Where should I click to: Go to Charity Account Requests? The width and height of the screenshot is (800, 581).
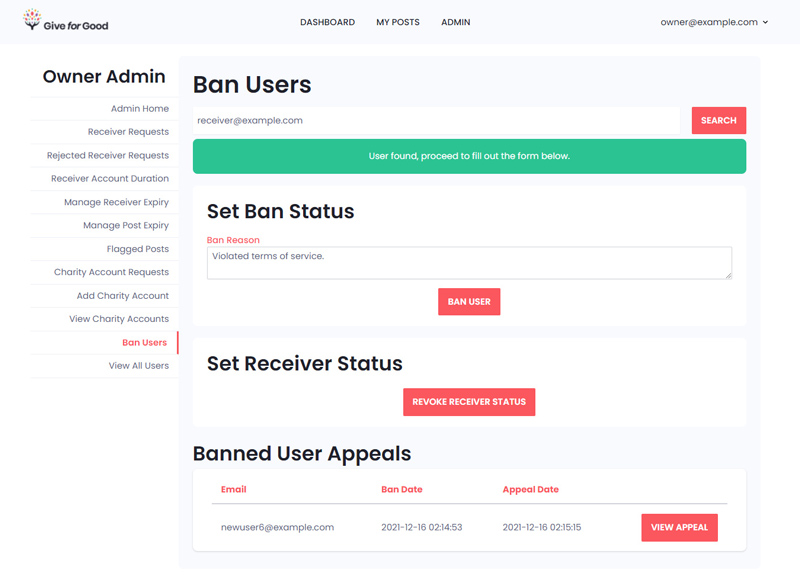[x=111, y=272]
